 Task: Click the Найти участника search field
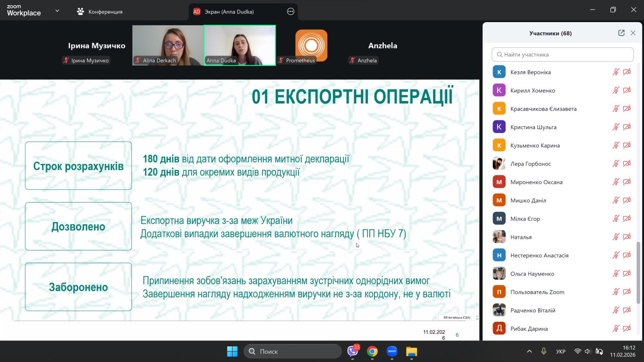tap(563, 54)
